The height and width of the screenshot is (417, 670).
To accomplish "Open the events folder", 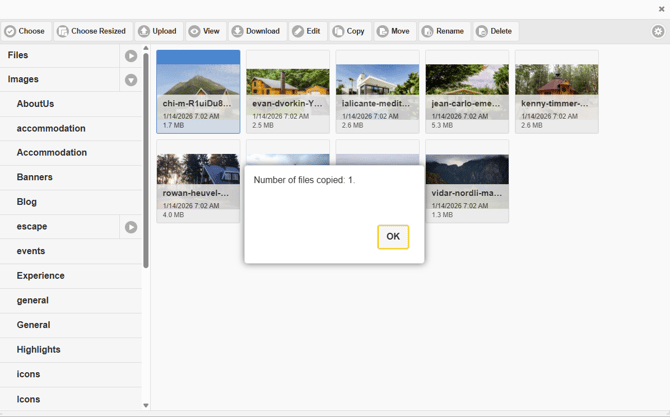I will click(x=71, y=251).
